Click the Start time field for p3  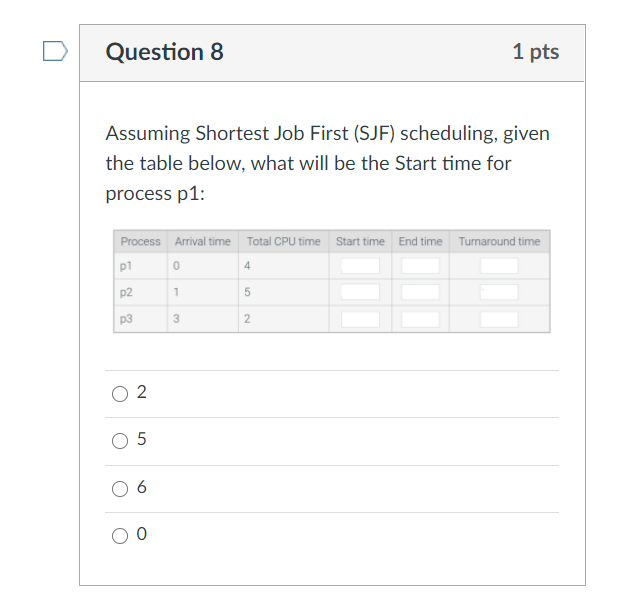pyautogui.click(x=360, y=319)
